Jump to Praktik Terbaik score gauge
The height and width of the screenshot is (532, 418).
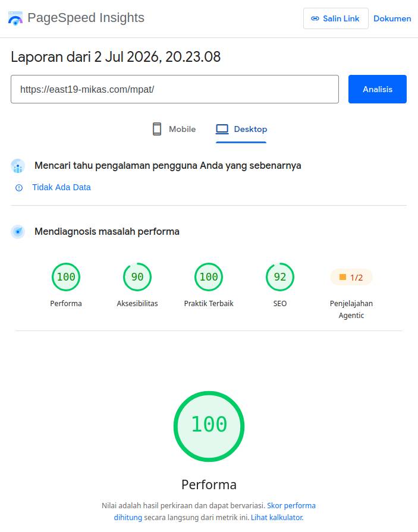(x=209, y=277)
